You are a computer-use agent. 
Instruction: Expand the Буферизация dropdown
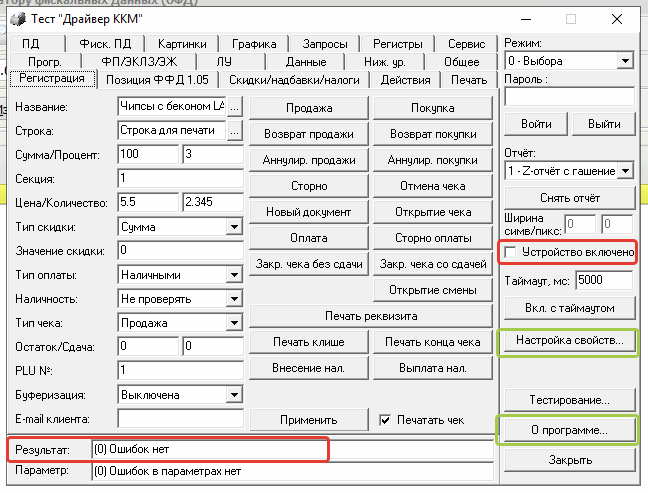234,395
